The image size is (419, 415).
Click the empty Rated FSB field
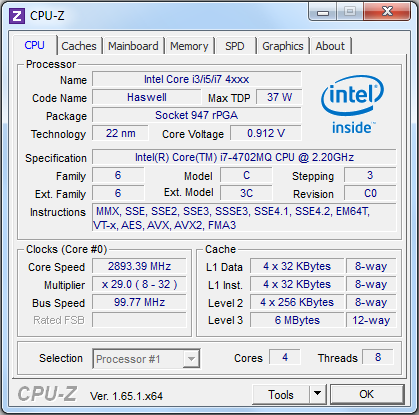(x=139, y=320)
